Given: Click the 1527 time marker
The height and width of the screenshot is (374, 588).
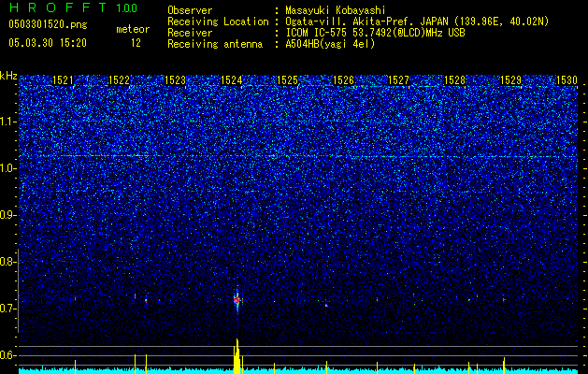Looking at the screenshot, I should click(x=398, y=80).
